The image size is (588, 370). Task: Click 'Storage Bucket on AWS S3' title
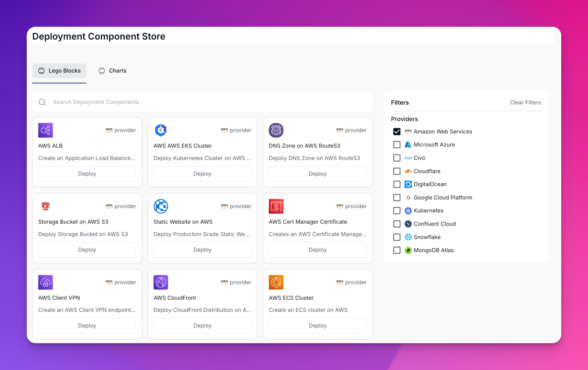coord(73,222)
